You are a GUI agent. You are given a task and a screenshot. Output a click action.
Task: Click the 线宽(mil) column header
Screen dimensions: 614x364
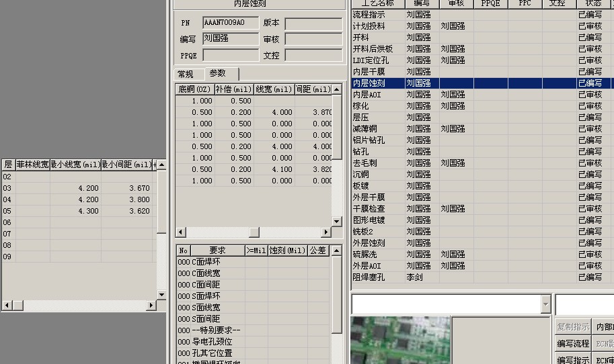274,89
